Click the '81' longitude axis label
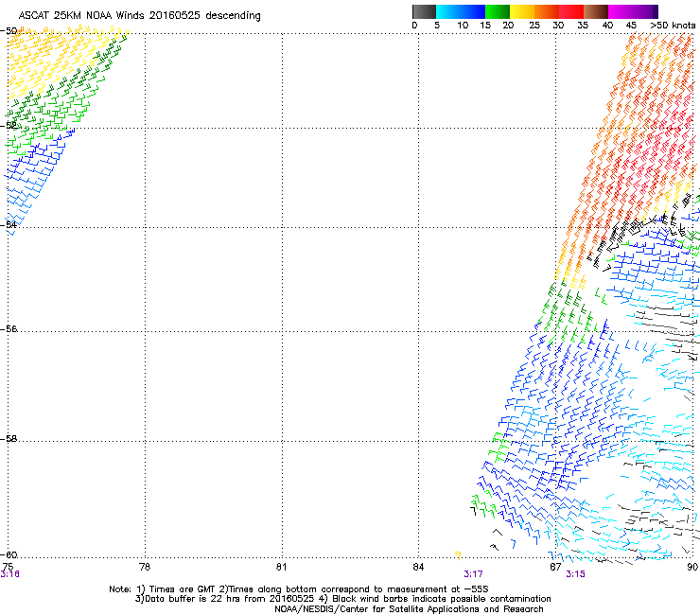 click(x=281, y=567)
